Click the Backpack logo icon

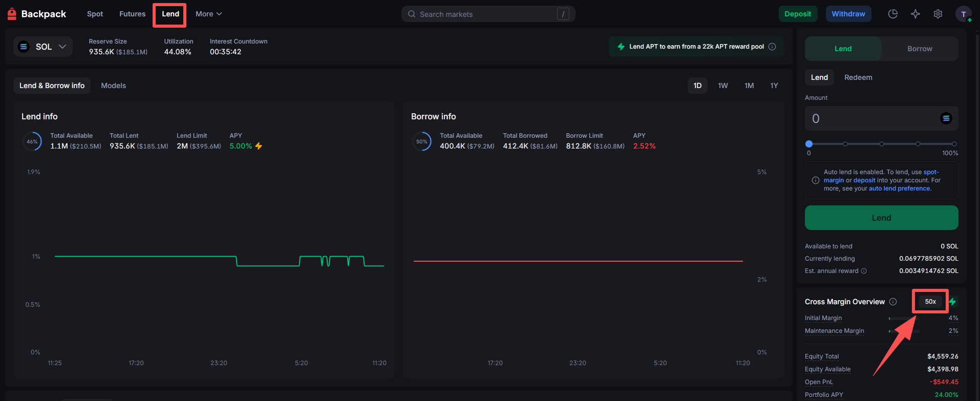pyautogui.click(x=12, y=14)
